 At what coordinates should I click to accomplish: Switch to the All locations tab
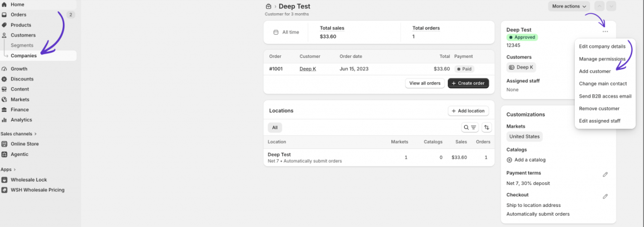275,128
